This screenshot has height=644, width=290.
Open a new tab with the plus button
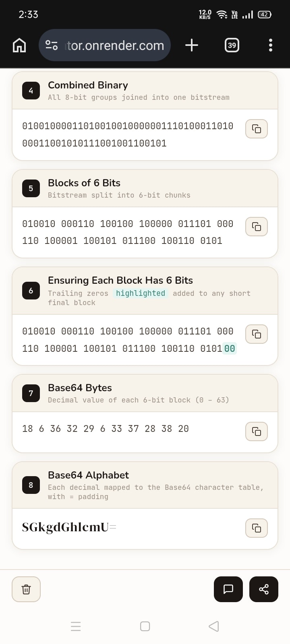pyautogui.click(x=192, y=45)
